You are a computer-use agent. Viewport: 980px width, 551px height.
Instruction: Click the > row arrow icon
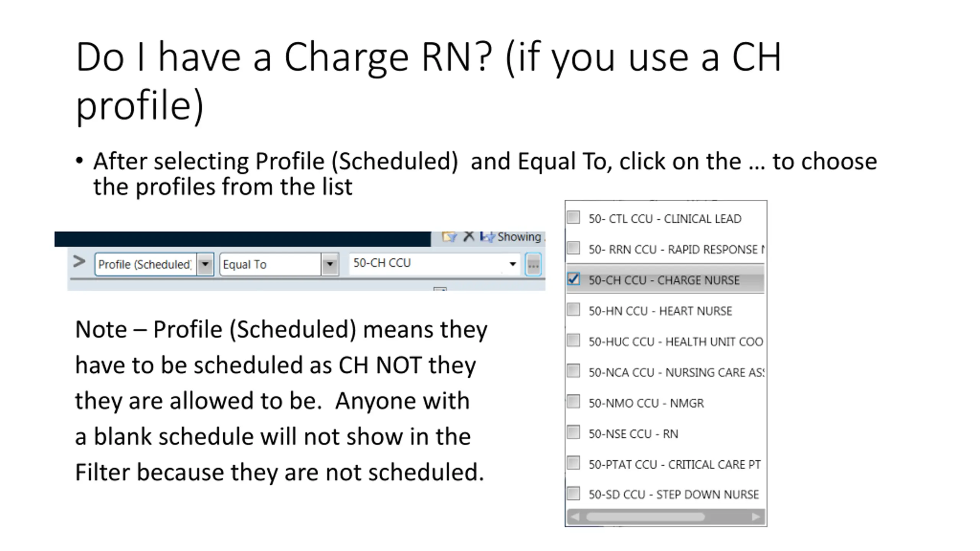(x=79, y=262)
